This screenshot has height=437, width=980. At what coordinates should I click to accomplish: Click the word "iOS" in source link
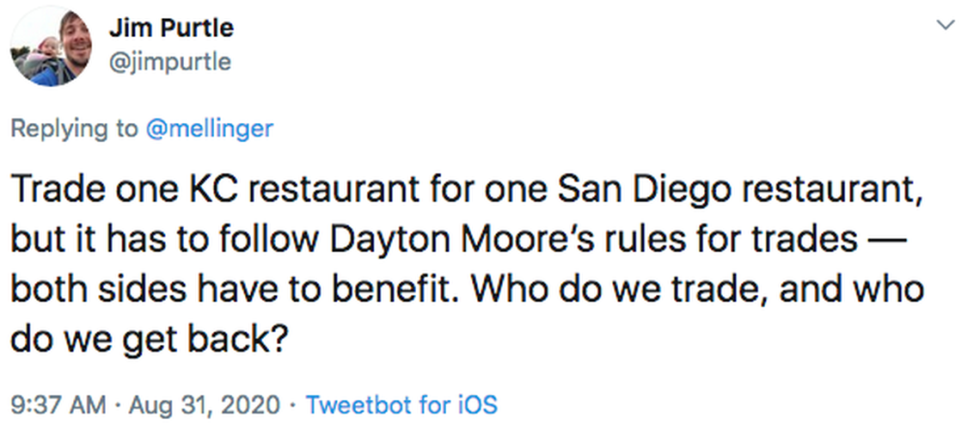coord(477,404)
